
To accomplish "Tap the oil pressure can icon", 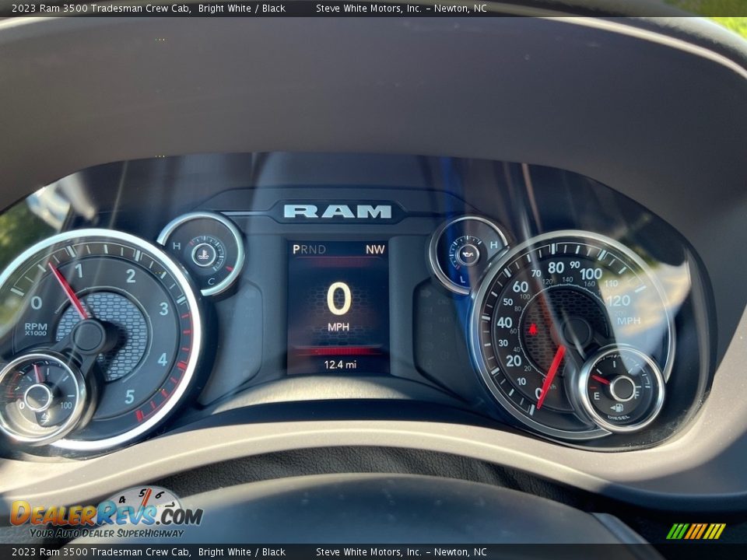I will click(467, 254).
